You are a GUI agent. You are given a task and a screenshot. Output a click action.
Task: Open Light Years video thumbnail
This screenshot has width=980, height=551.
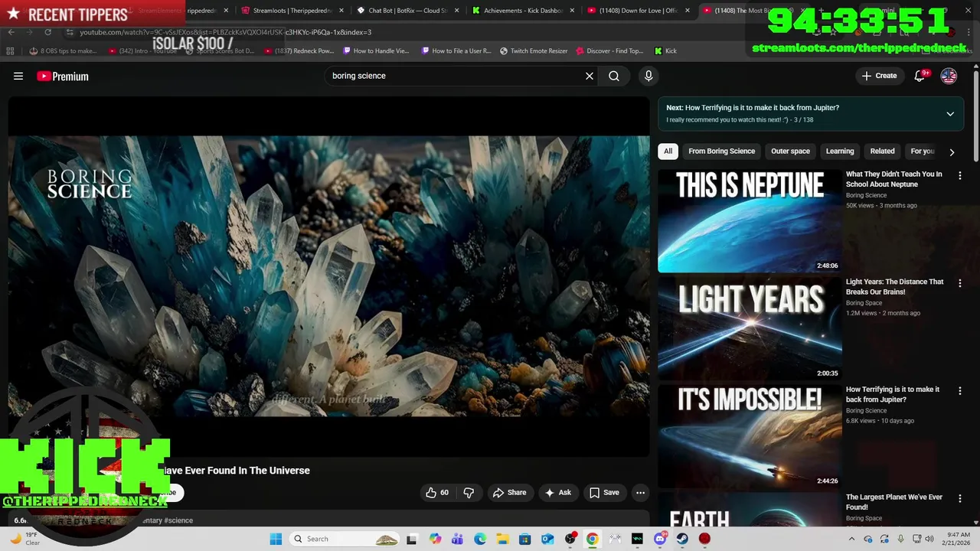pyautogui.click(x=750, y=328)
